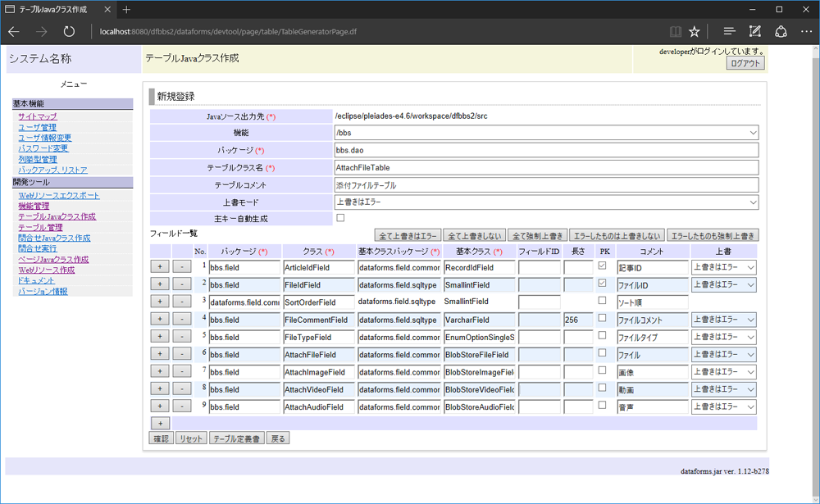Image resolution: width=820 pixels, height=504 pixels.
Task: Open バージョン情報 menu link
Action: point(43,291)
